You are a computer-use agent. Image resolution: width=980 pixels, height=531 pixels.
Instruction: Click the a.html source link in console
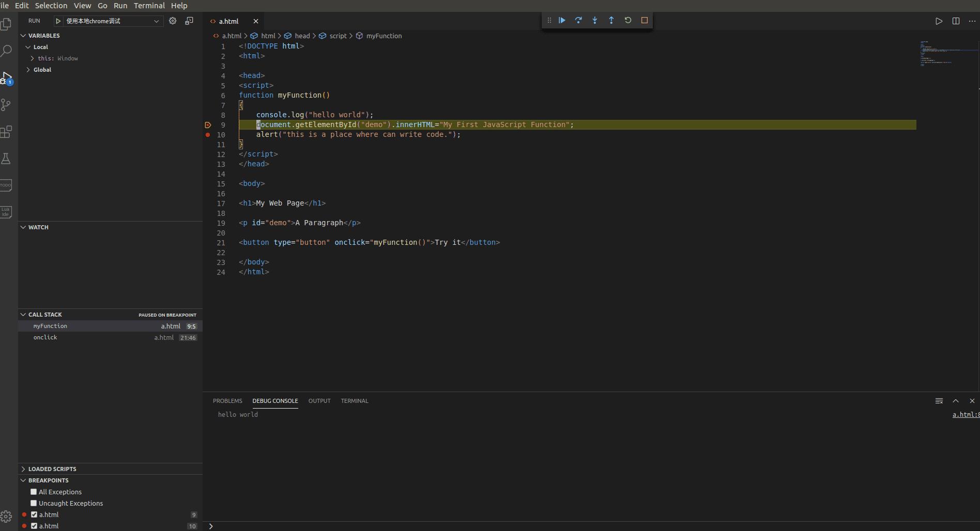(965, 414)
